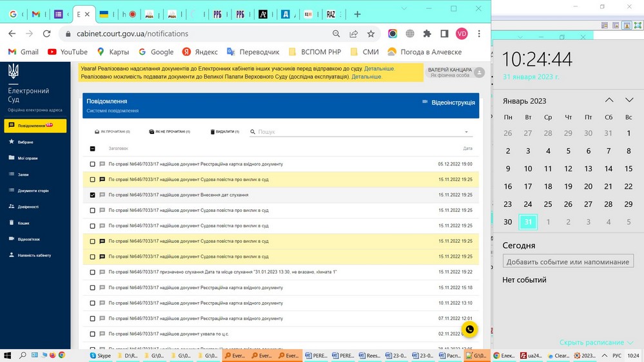Switch to the RAZ browser tab
This screenshot has height=362, width=644.
pos(331,14)
